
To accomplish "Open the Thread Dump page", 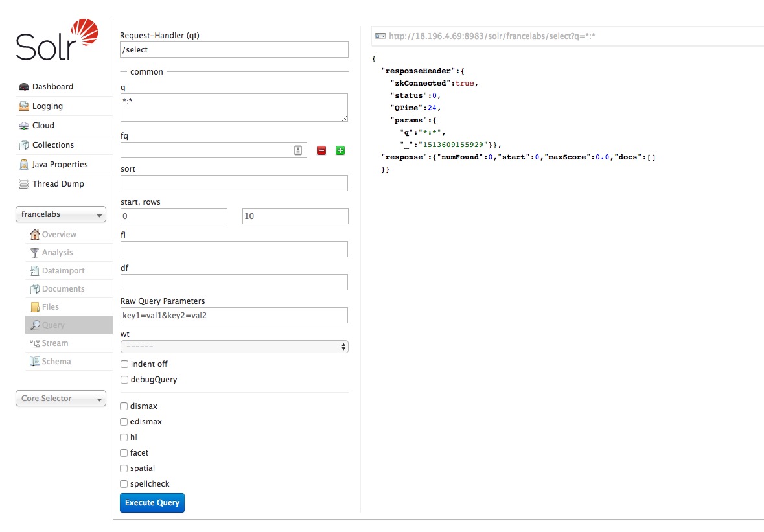I will click(x=58, y=184).
